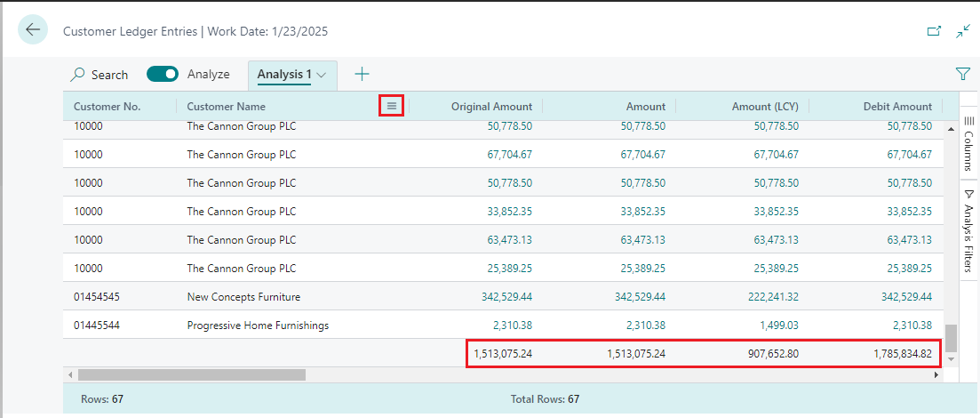Viewport: 980px width, 418px height.
Task: Click the Amount (LCY) column header
Action: 765,107
